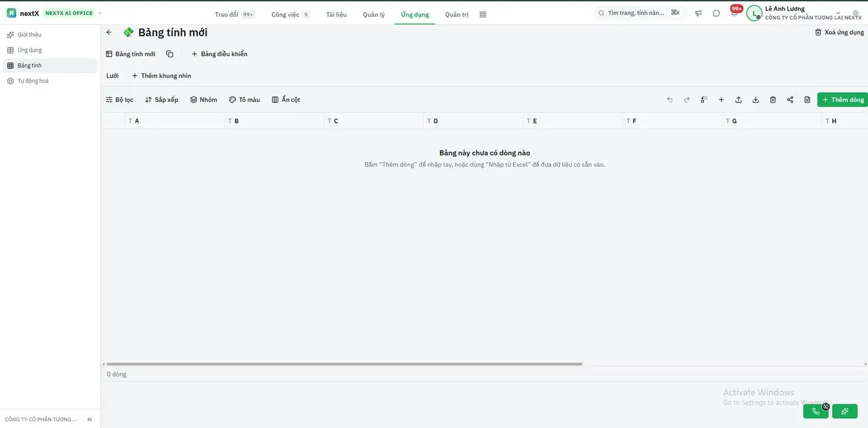Click Thêm khung nhìn to add view
Image resolution: width=868 pixels, height=428 pixels.
click(161, 76)
